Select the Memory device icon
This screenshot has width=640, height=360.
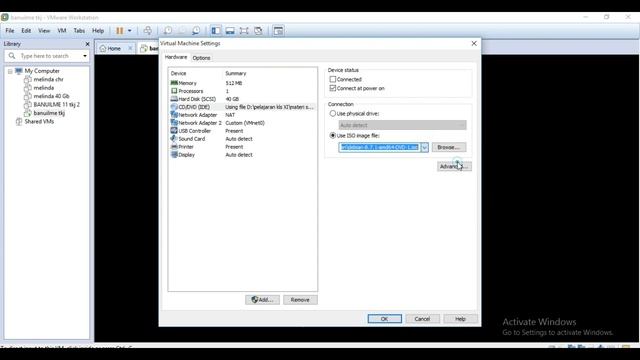[x=174, y=83]
